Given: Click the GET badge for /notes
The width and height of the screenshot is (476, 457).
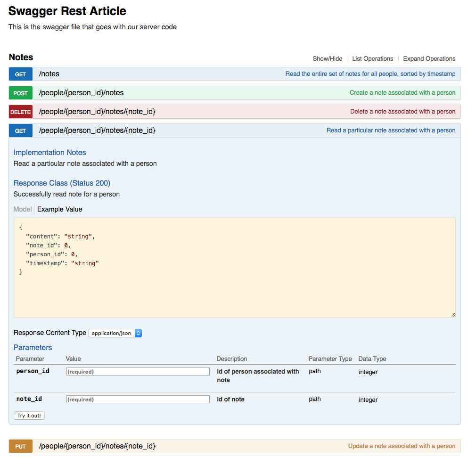Looking at the screenshot, I should pyautogui.click(x=21, y=74).
